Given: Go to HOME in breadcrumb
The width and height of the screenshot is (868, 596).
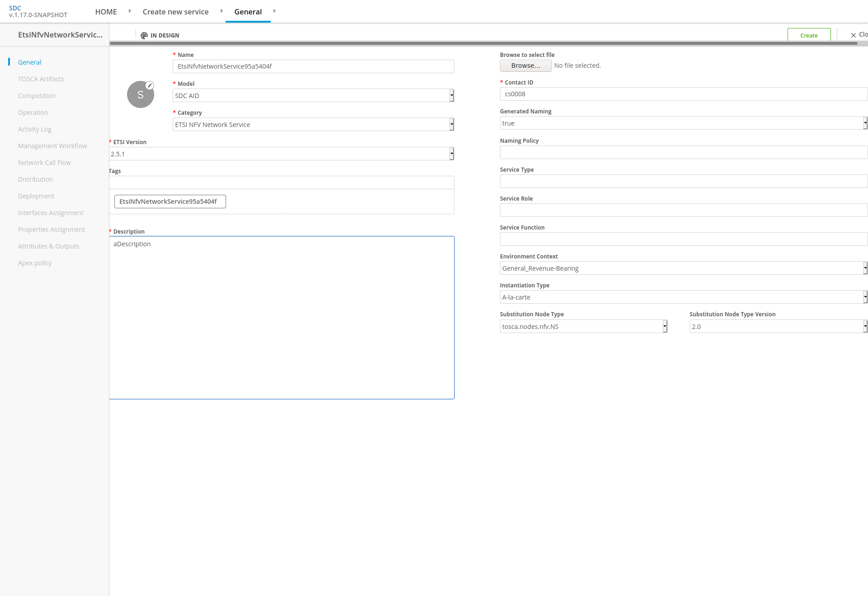Looking at the screenshot, I should pyautogui.click(x=106, y=12).
